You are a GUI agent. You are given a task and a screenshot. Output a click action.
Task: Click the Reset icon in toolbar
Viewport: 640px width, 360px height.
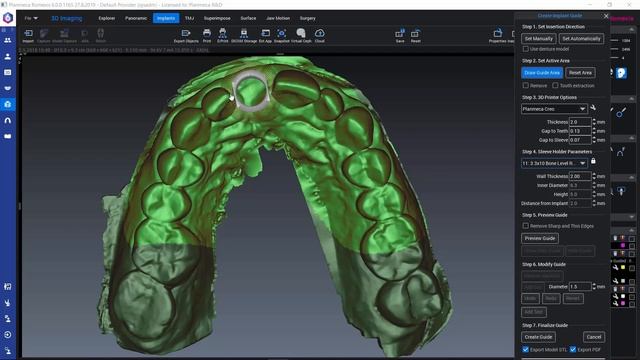[x=416, y=35]
